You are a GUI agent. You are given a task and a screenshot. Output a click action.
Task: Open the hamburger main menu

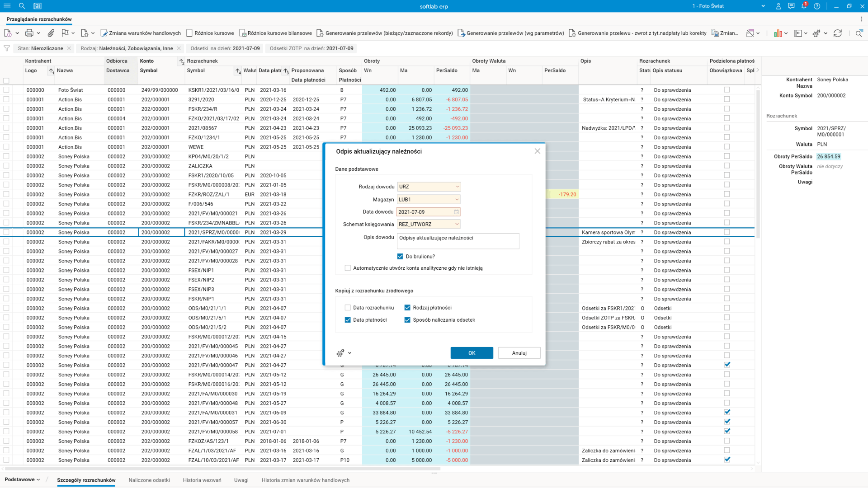[7, 6]
